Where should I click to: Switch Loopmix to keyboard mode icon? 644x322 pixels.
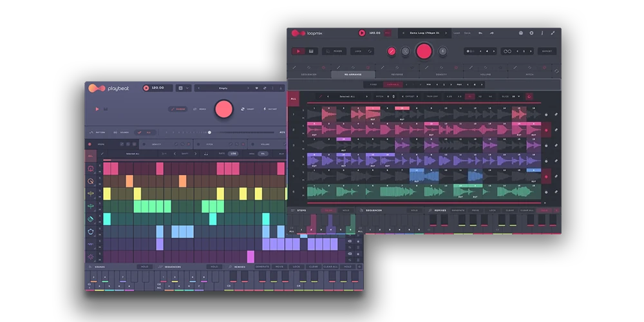click(x=311, y=52)
